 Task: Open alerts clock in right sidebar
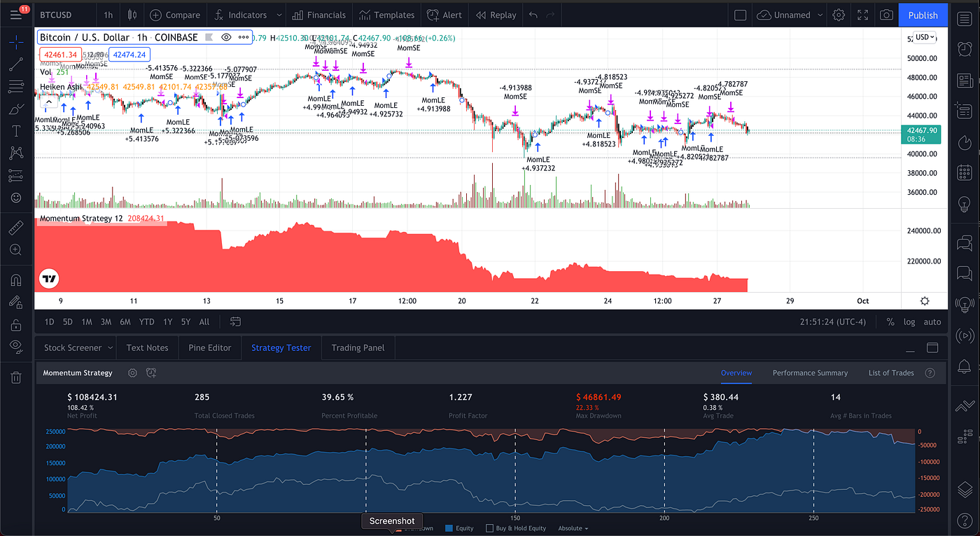pyautogui.click(x=964, y=49)
